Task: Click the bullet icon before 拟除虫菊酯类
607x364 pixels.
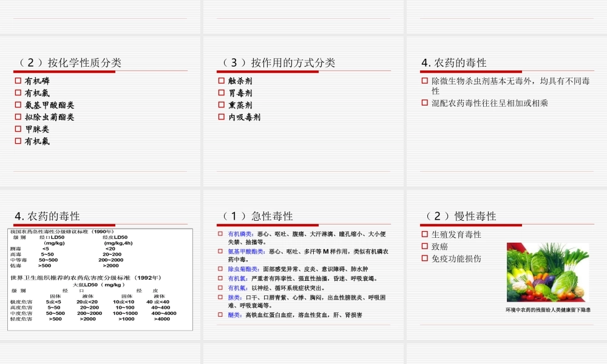Action: (x=17, y=116)
